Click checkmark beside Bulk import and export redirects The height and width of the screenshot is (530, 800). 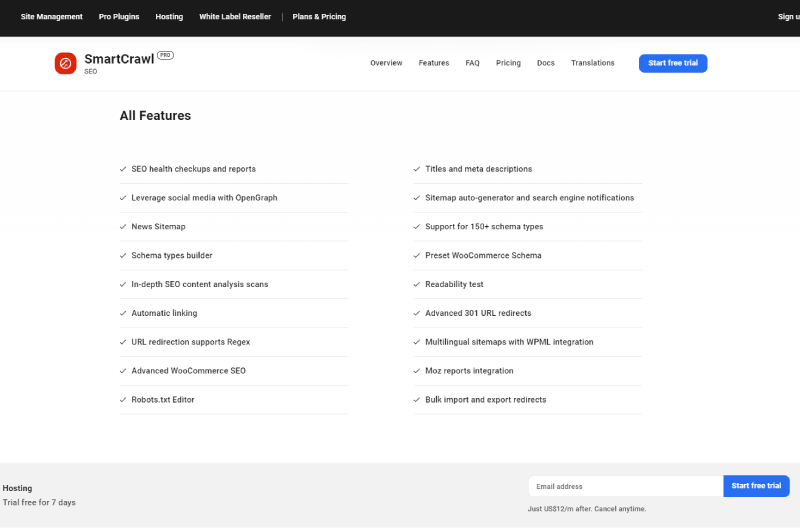click(x=417, y=400)
